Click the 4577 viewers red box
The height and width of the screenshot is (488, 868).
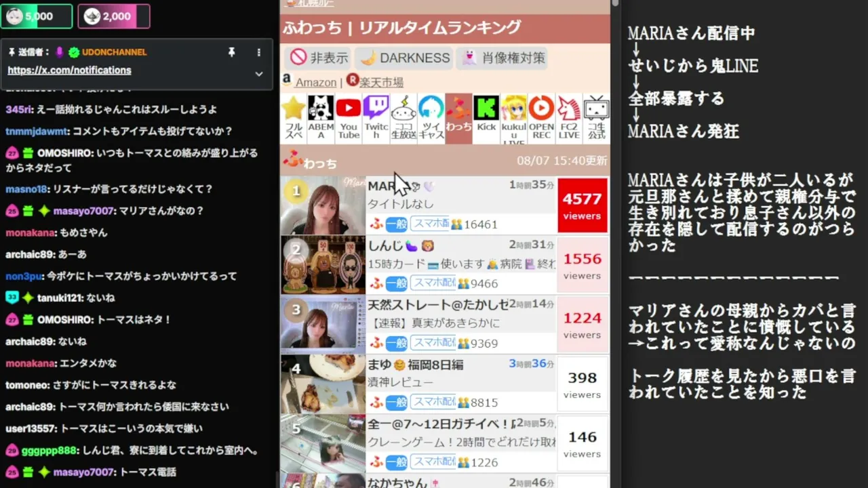click(x=582, y=205)
